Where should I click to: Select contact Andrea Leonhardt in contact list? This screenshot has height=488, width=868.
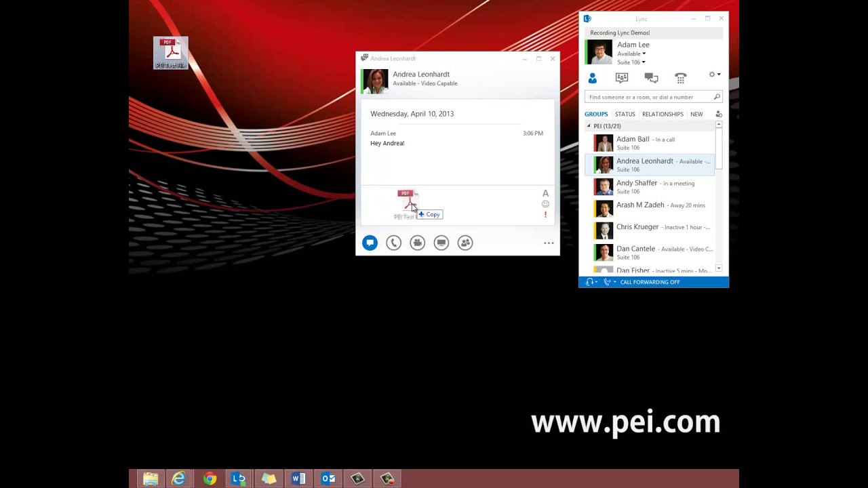[x=650, y=165]
